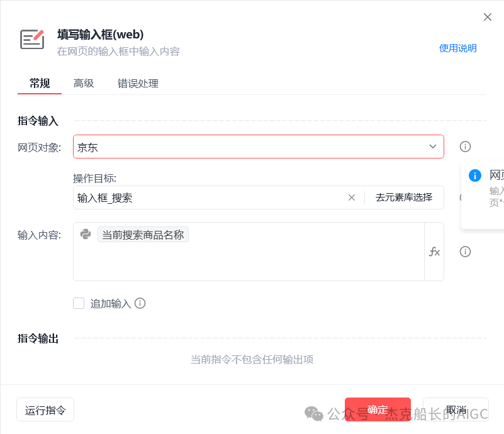Close the 填写输入框(web) dialog
The height and width of the screenshot is (434, 504).
click(487, 17)
